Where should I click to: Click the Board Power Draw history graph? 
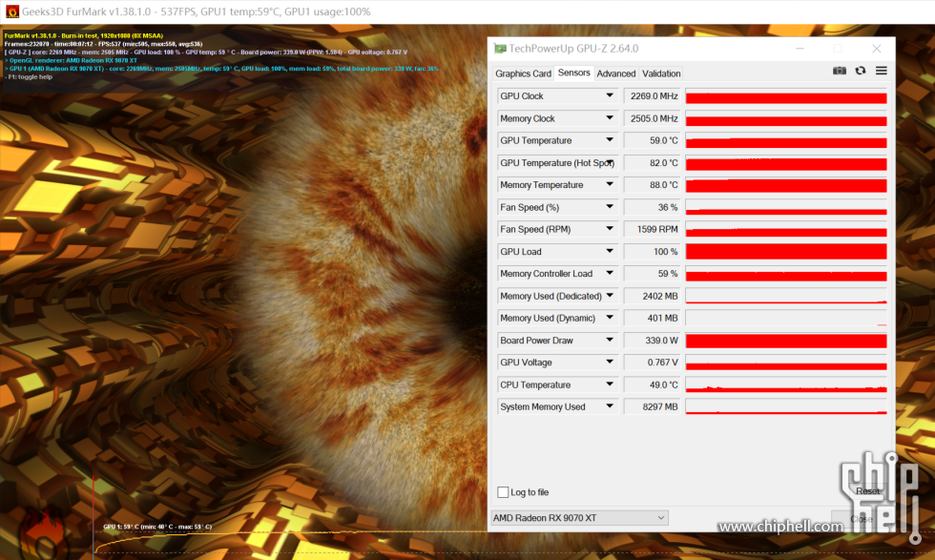coord(786,341)
